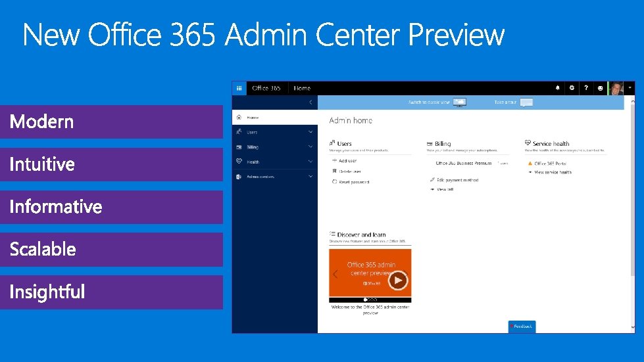Viewport: 644px width, 362px height.
Task: Click the Welcome to the admin center preview caption
Action: pyautogui.click(x=370, y=309)
